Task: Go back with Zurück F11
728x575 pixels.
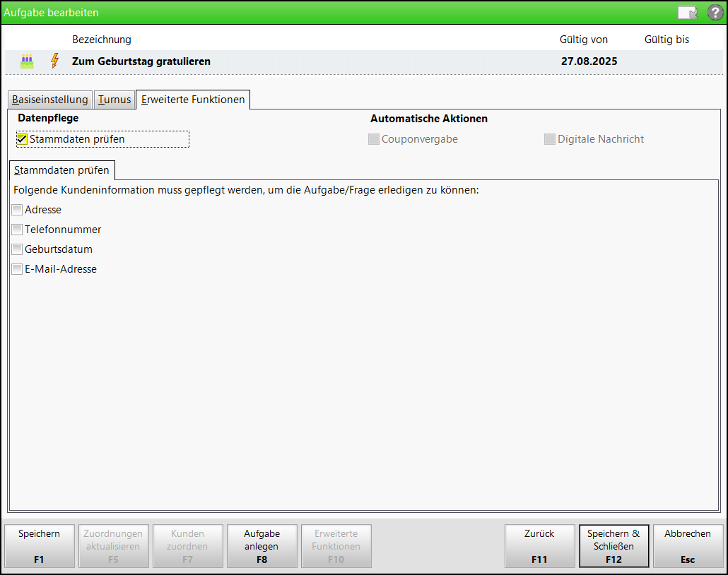Action: pos(539,546)
